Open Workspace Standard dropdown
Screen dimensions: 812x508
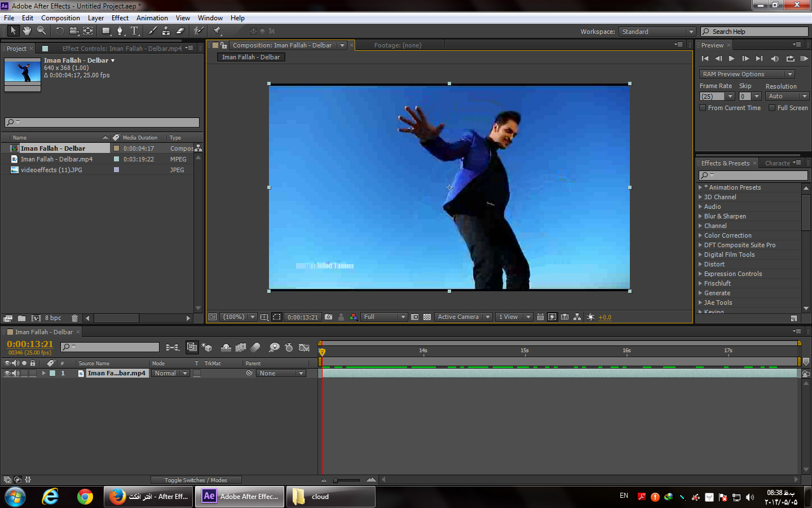pos(657,32)
